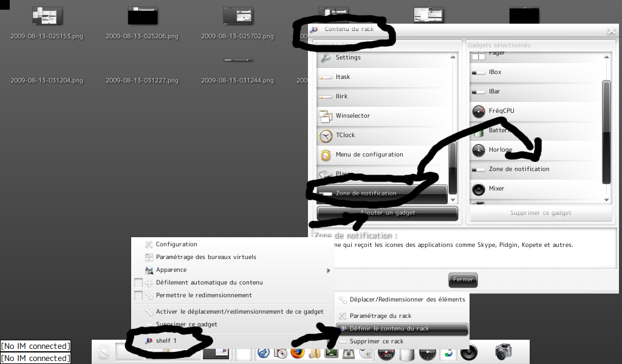Select the Winselector gadget icon
Image resolution: width=622 pixels, height=364 pixels.
point(326,116)
